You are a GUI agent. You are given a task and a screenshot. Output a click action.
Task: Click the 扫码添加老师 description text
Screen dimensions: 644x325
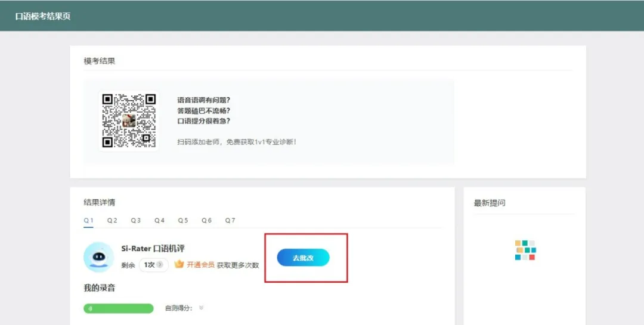point(237,142)
